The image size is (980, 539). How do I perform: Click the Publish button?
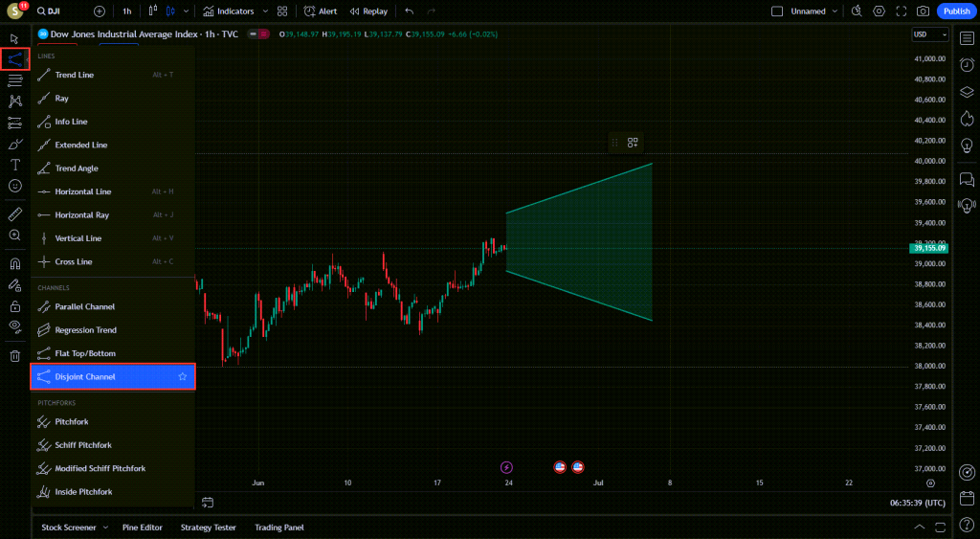pyautogui.click(x=957, y=11)
